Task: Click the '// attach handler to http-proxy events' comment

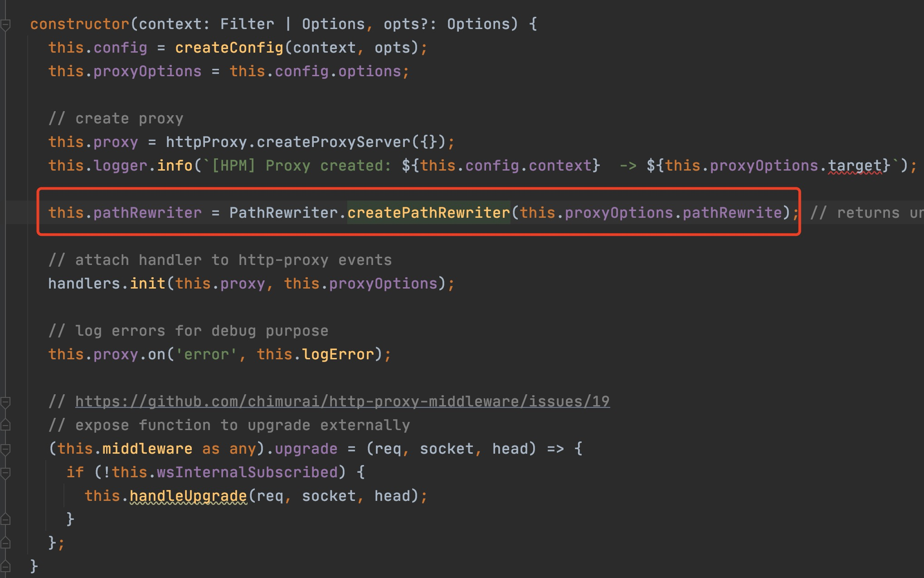Action: point(220,260)
